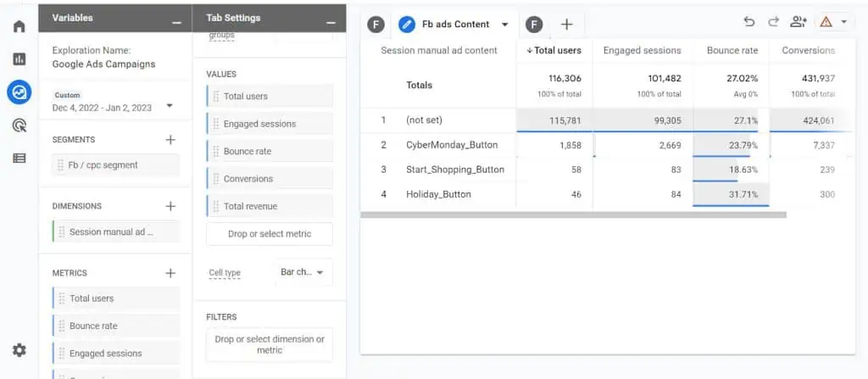The image size is (868, 379).
Task: Switch to first F tab
Action: [376, 25]
